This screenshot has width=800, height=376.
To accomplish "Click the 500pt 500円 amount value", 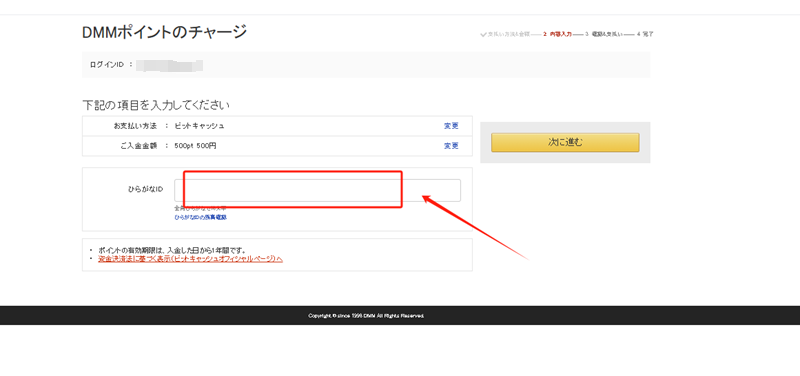I will coord(195,146).
